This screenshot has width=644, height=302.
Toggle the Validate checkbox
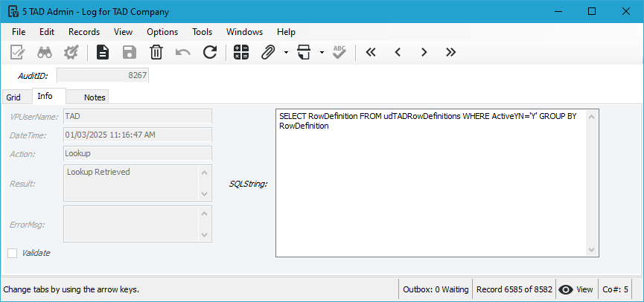pyautogui.click(x=13, y=253)
